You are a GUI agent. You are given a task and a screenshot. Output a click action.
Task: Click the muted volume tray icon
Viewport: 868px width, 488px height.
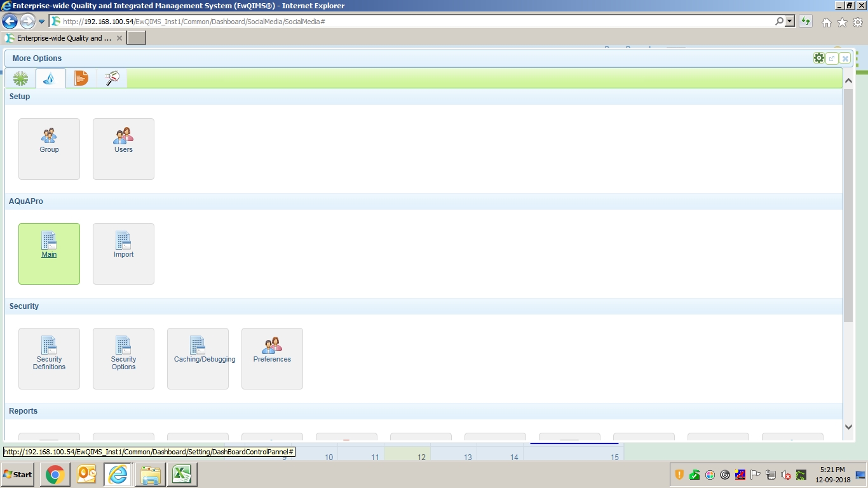click(786, 475)
